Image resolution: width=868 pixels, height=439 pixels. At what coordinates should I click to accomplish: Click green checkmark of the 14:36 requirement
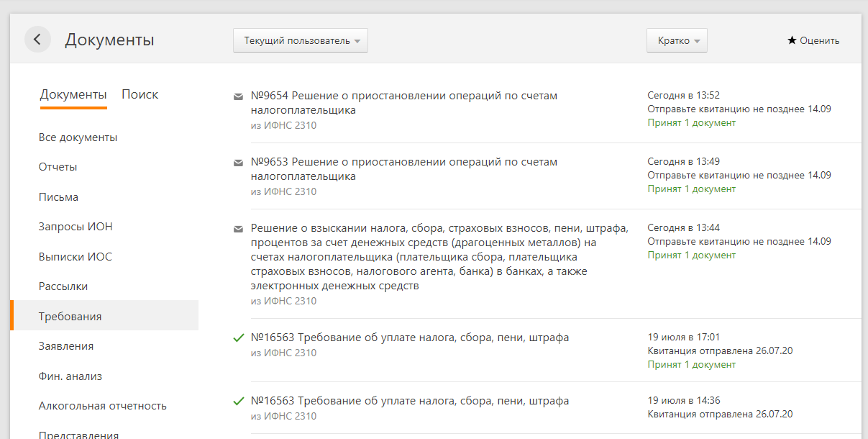(x=239, y=401)
